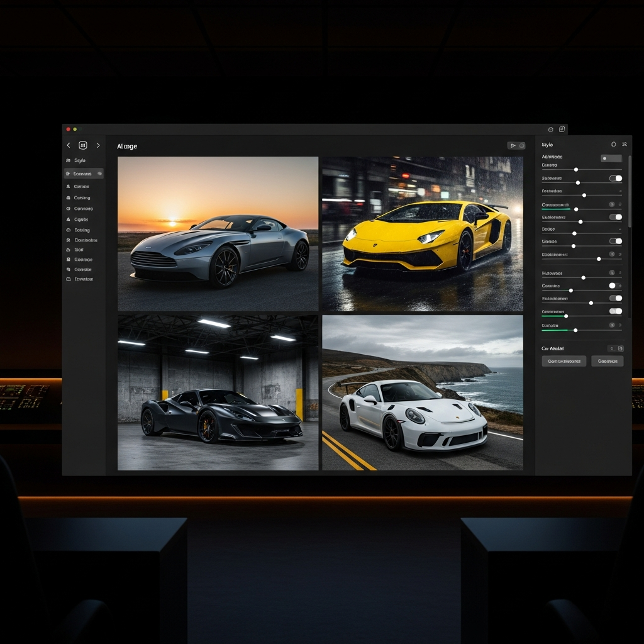Click the play icon above the yellow car
The height and width of the screenshot is (644, 644).
[513, 145]
